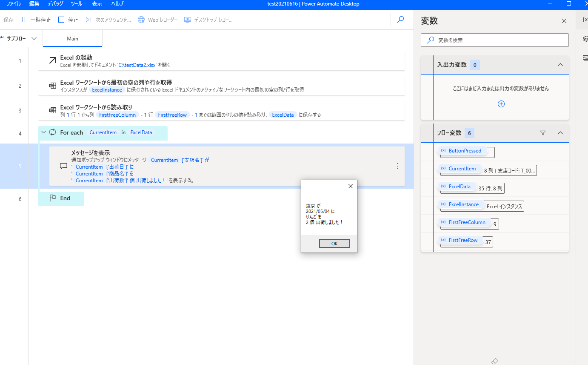The image size is (588, 365).
Task: Open the three-dot menu on action 5
Action: 397,166
